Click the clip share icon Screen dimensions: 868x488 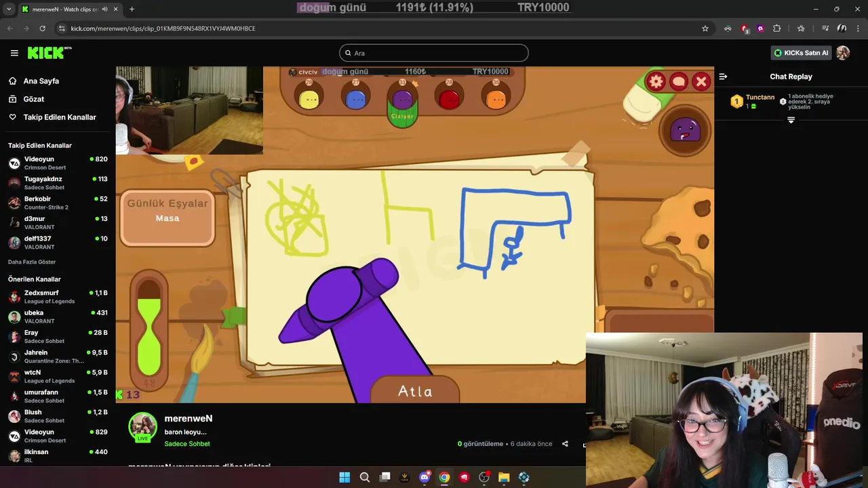[x=565, y=444]
